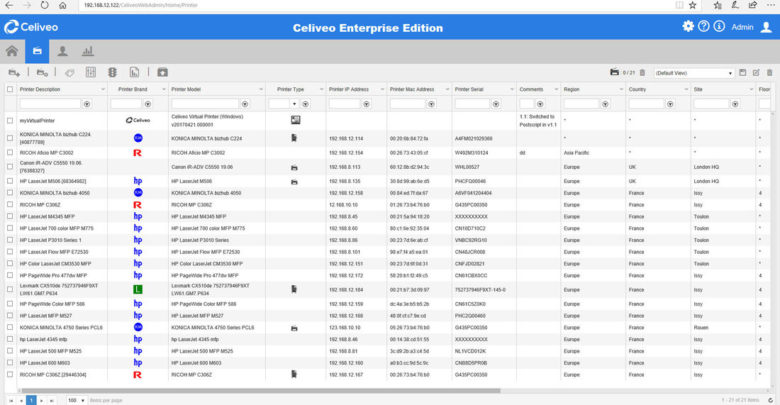Click the Printer Model filter funnel icon
The width and height of the screenshot is (780, 405).
245,104
